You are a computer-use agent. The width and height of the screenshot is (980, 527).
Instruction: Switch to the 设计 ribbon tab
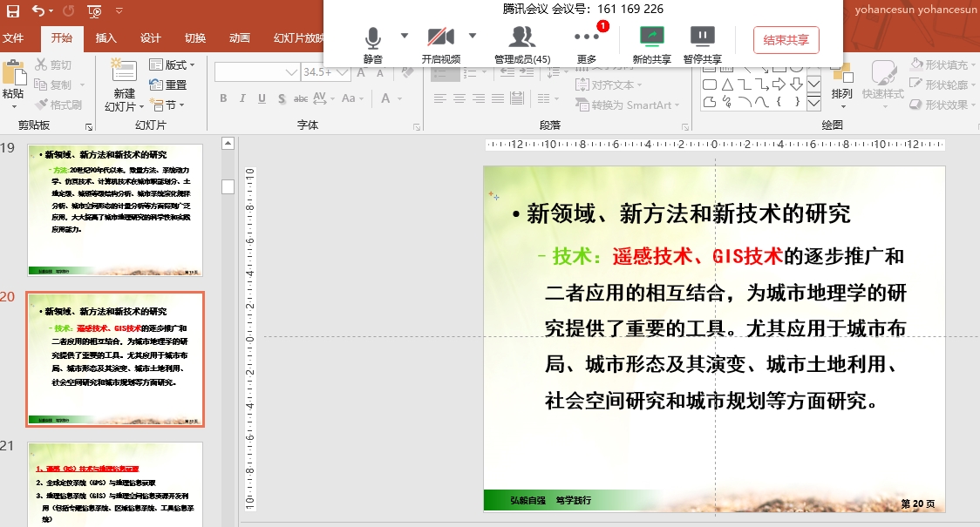(x=151, y=38)
